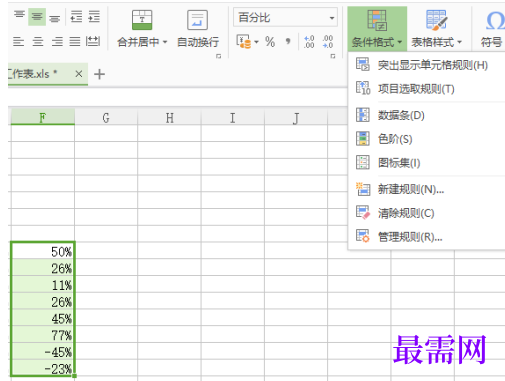
Task: Choose 突出显示单元格规则(H) menu item
Action: coord(426,65)
